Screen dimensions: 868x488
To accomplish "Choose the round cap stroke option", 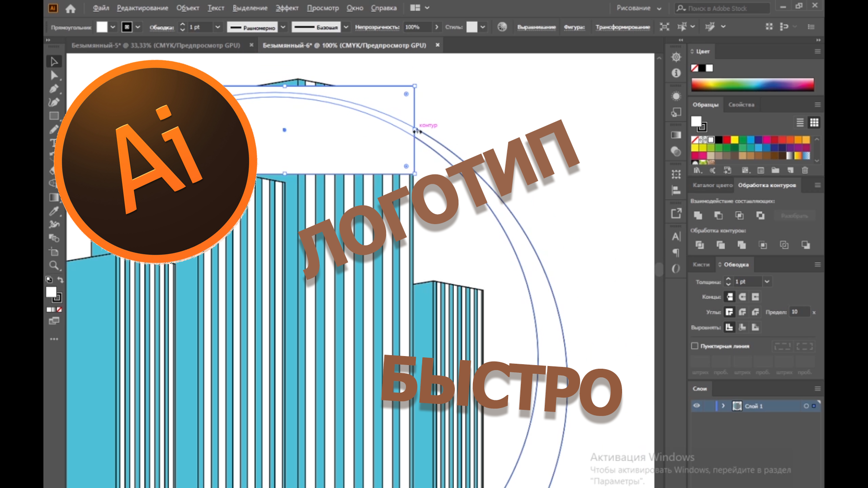I will pyautogui.click(x=742, y=297).
